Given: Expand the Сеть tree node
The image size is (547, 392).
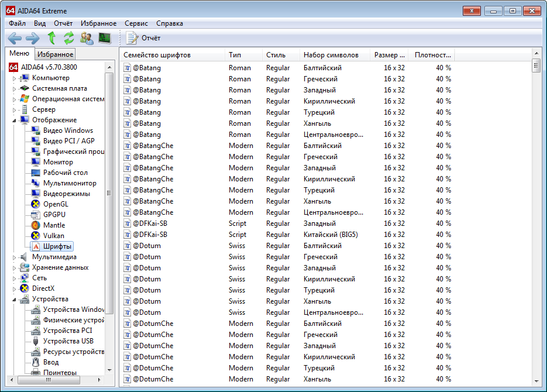Looking at the screenshot, I should click(14, 278).
